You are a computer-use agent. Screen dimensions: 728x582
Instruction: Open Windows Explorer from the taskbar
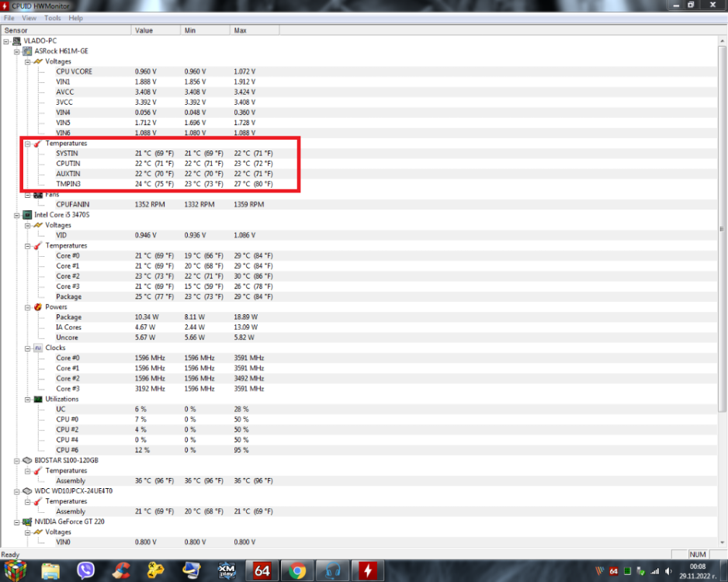click(x=50, y=571)
